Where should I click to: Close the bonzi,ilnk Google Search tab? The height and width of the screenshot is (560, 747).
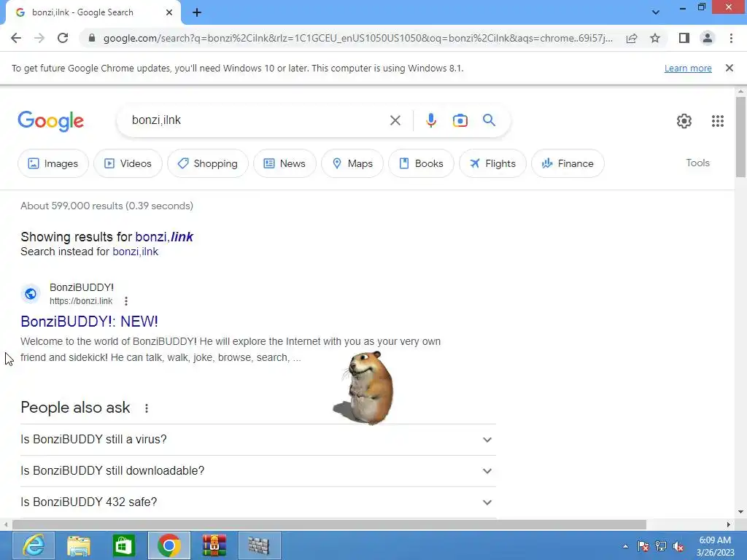point(169,12)
